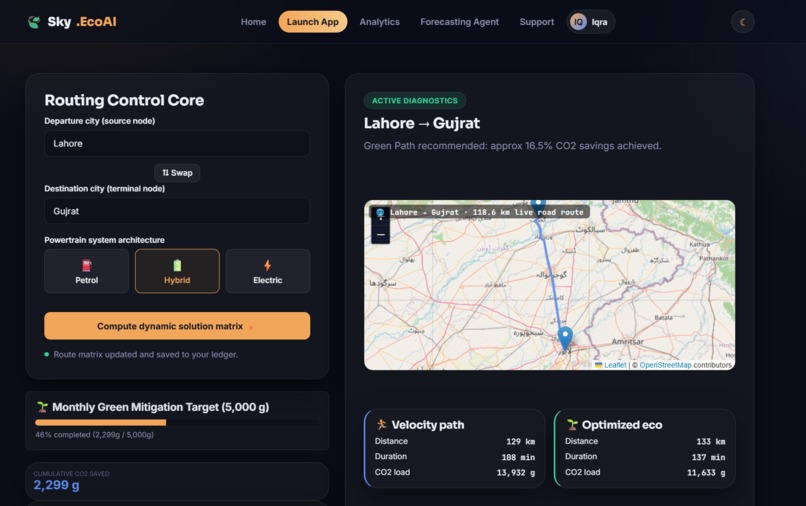This screenshot has height=506, width=806.
Task: Open Forecasting Agent page
Action: (x=460, y=22)
